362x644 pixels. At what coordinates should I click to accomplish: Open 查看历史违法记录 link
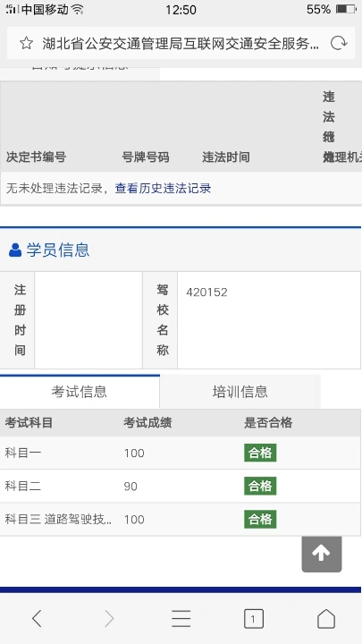click(163, 189)
